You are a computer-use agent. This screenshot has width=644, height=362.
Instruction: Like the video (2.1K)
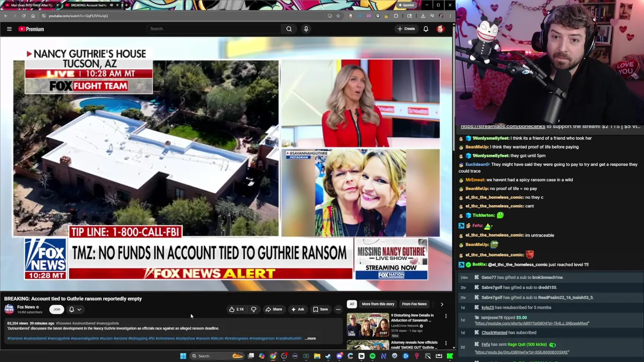point(236,309)
